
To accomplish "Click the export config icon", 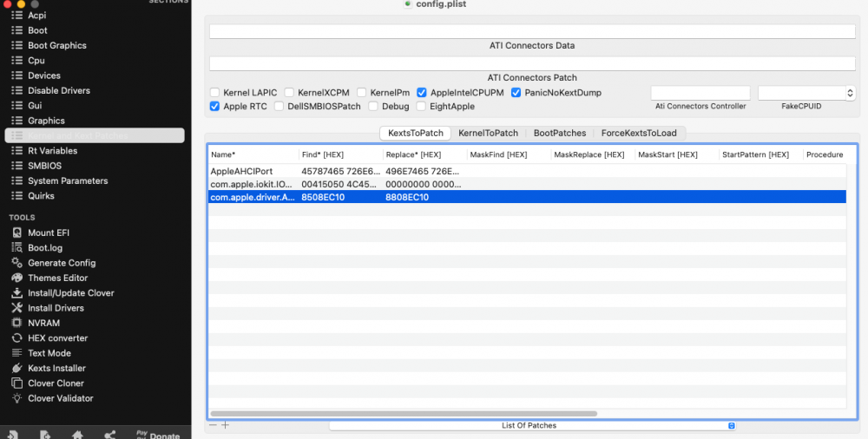I will [45, 435].
